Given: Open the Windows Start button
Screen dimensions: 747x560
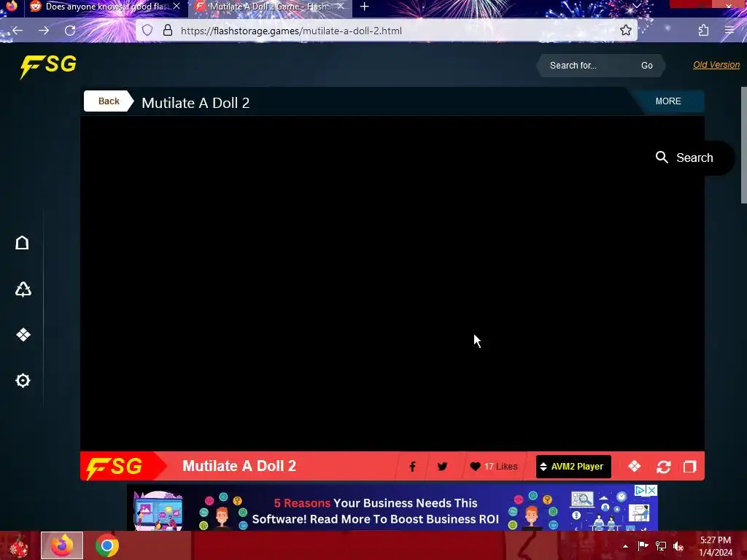Looking at the screenshot, I should (x=18, y=545).
